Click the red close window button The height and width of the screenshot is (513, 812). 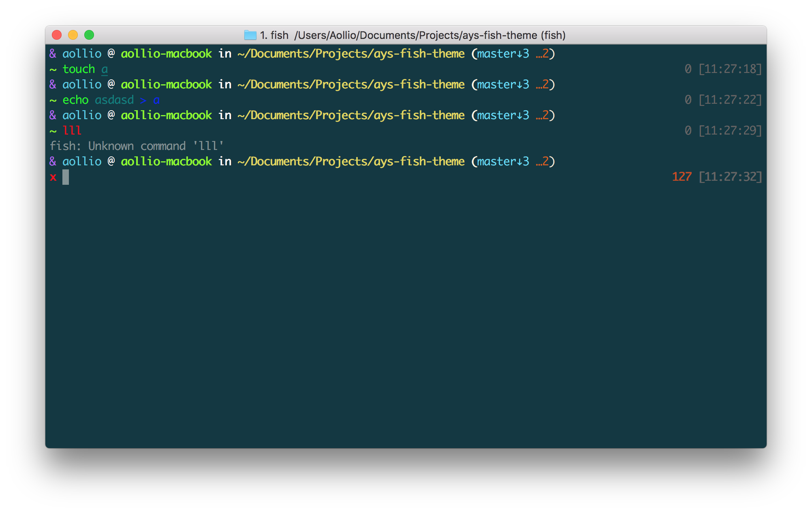click(57, 35)
